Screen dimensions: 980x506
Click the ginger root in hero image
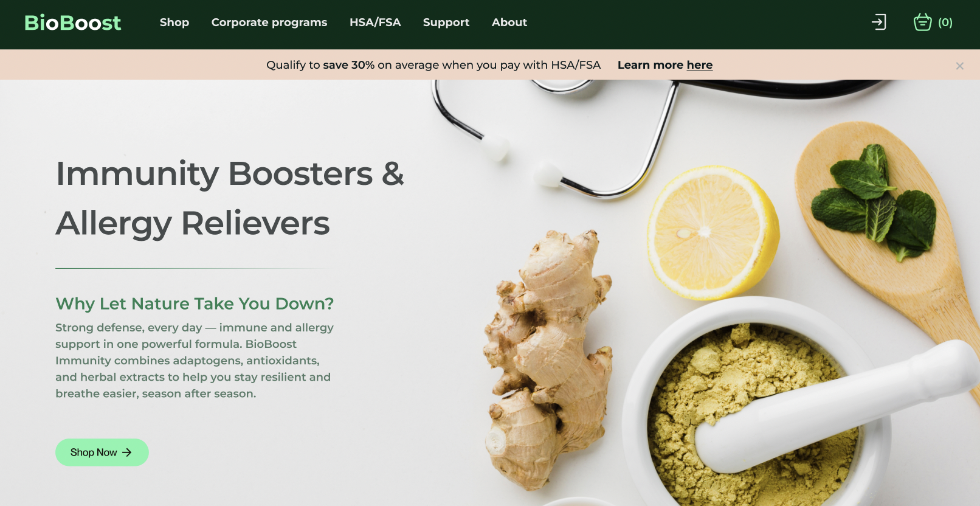(x=546, y=360)
